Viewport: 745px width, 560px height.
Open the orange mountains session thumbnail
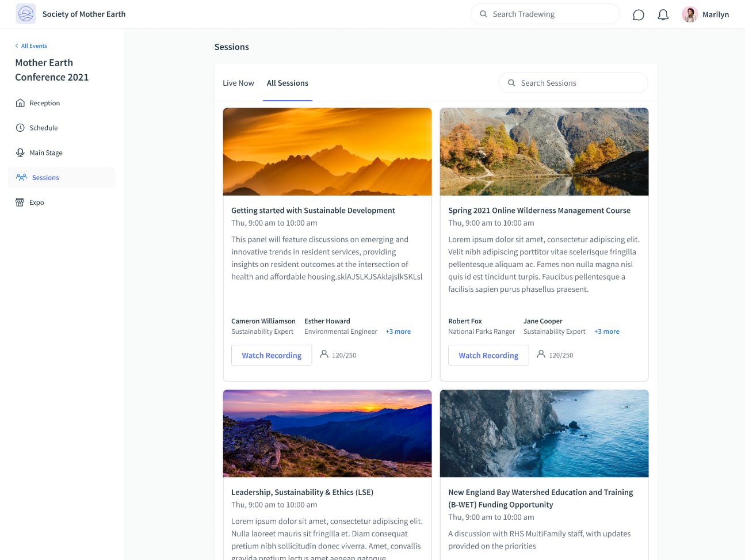[327, 152]
